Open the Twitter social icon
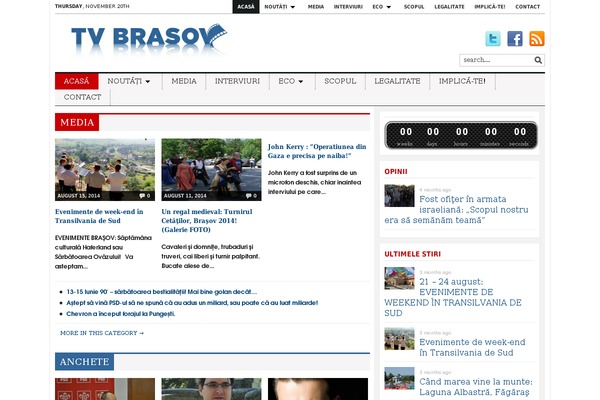 click(493, 39)
